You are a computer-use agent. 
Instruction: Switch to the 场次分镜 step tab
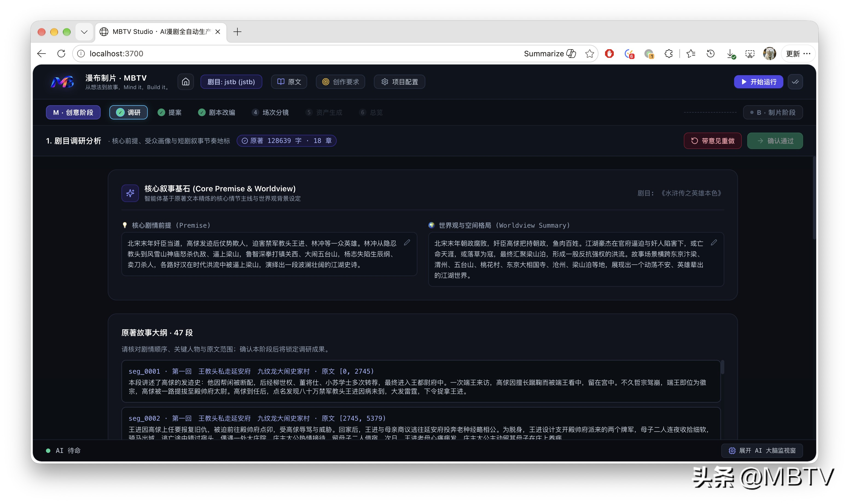pyautogui.click(x=271, y=112)
